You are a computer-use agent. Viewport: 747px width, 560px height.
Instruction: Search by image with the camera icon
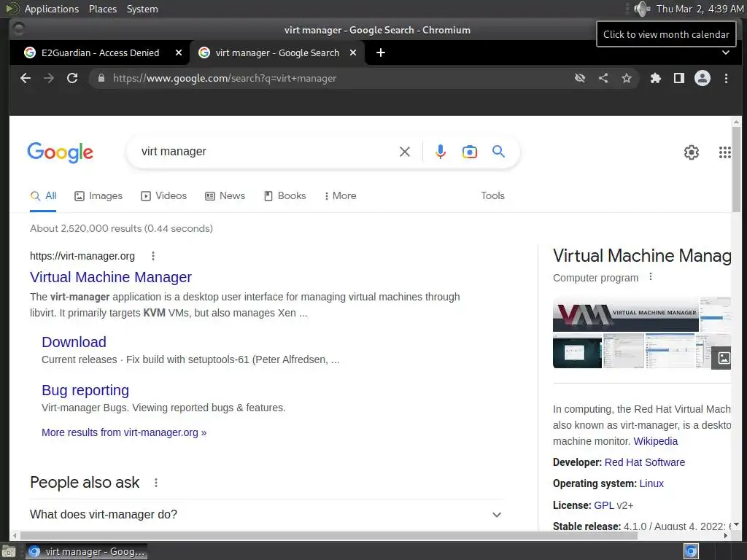click(x=469, y=152)
